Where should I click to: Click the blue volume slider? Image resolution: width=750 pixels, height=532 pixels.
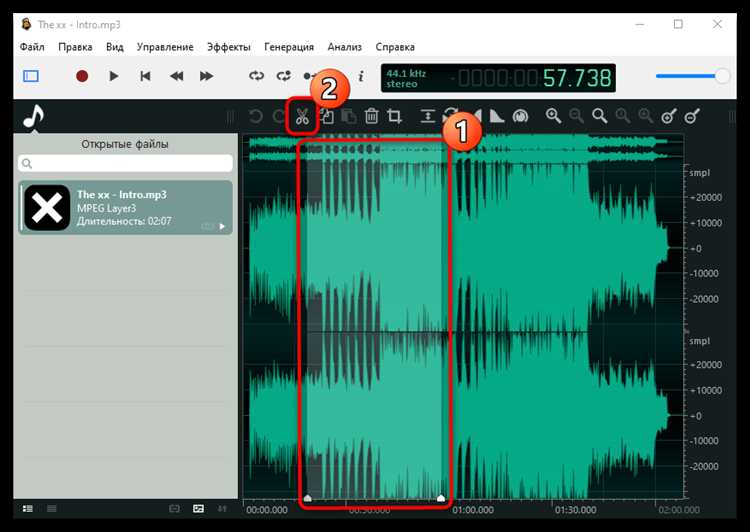(692, 76)
